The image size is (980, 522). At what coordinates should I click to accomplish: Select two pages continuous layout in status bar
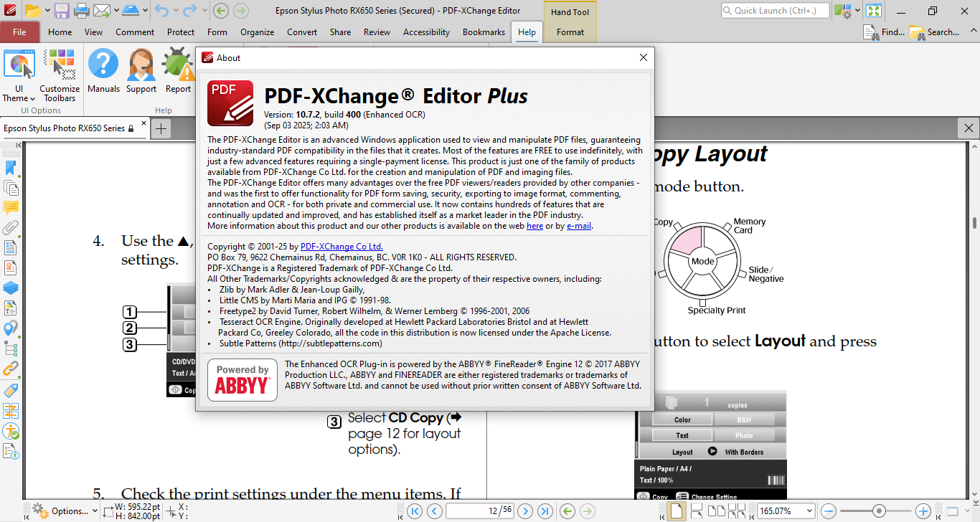[x=738, y=511]
